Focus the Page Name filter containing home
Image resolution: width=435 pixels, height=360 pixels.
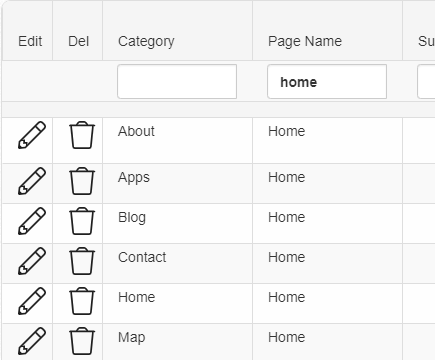click(327, 82)
